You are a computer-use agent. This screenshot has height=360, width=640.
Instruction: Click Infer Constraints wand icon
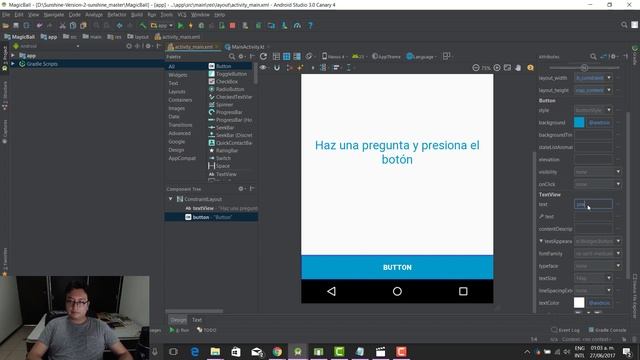[x=300, y=68]
